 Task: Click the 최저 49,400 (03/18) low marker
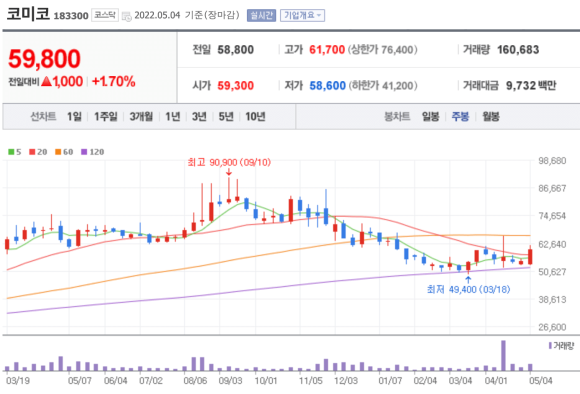point(468,289)
